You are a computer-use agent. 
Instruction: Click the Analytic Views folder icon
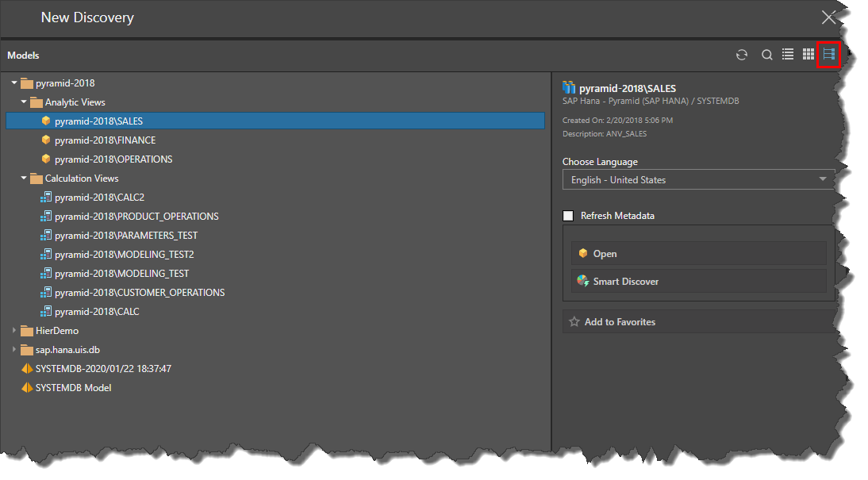36,102
